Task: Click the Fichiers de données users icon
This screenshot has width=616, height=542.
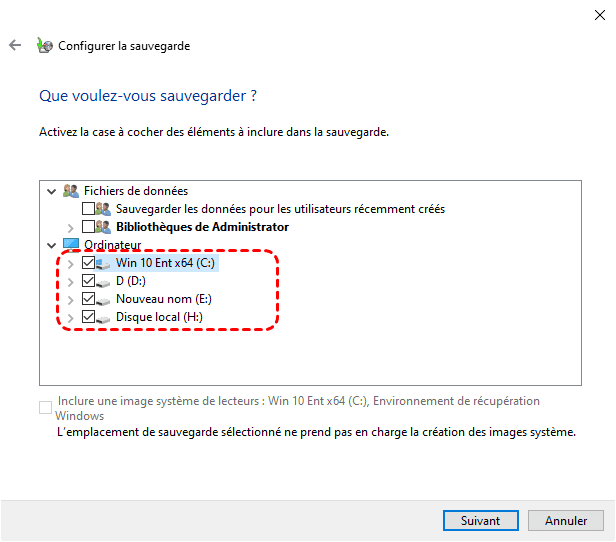Action: click(70, 191)
